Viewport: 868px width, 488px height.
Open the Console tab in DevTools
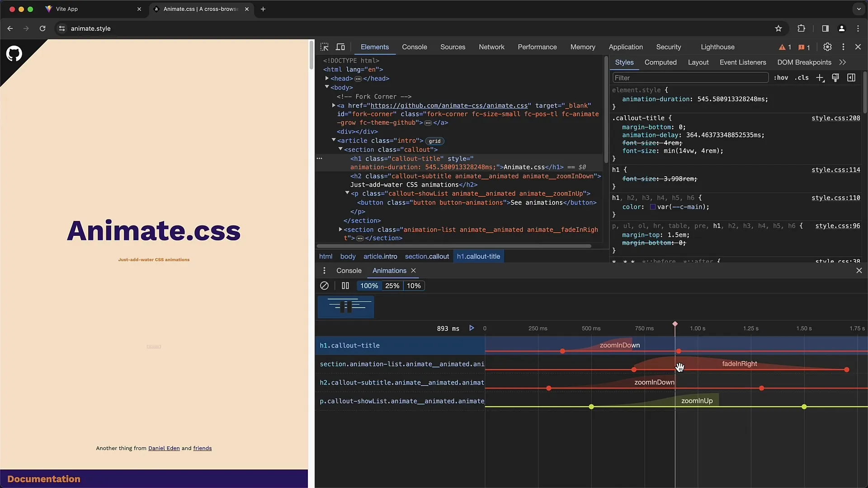[414, 47]
